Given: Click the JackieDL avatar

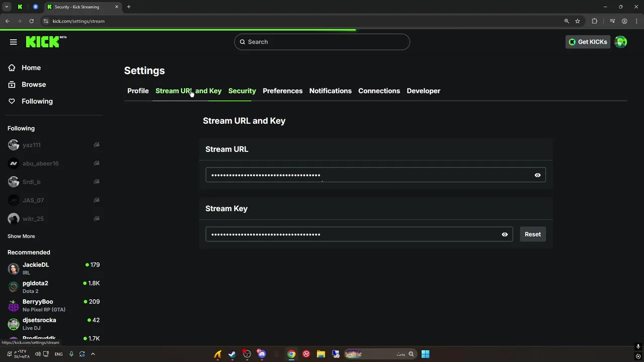Looking at the screenshot, I should (14, 268).
